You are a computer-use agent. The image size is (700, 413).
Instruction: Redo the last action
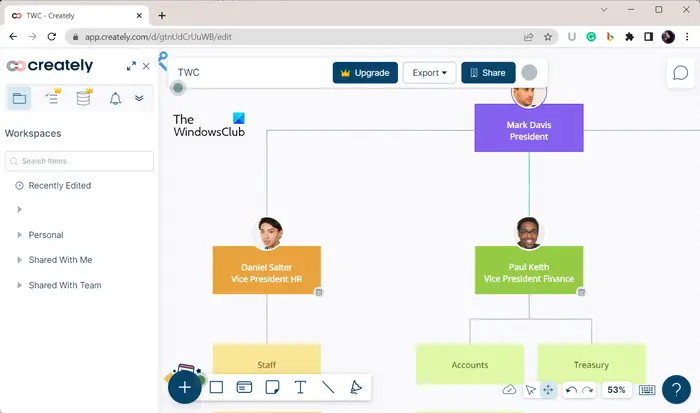[588, 390]
